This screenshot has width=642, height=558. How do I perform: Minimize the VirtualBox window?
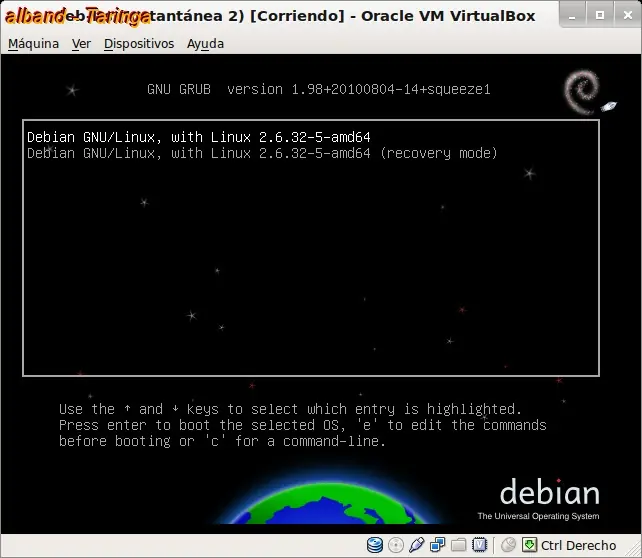572,16
